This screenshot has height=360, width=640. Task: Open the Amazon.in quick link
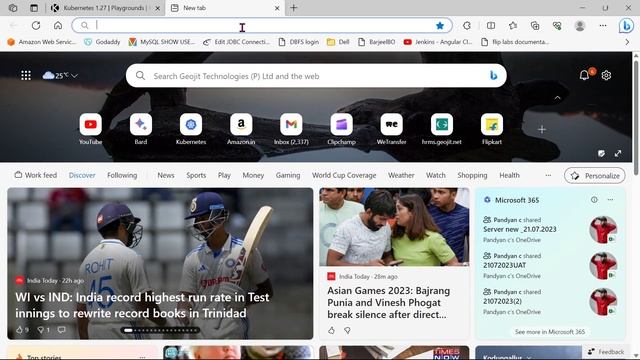point(241,129)
